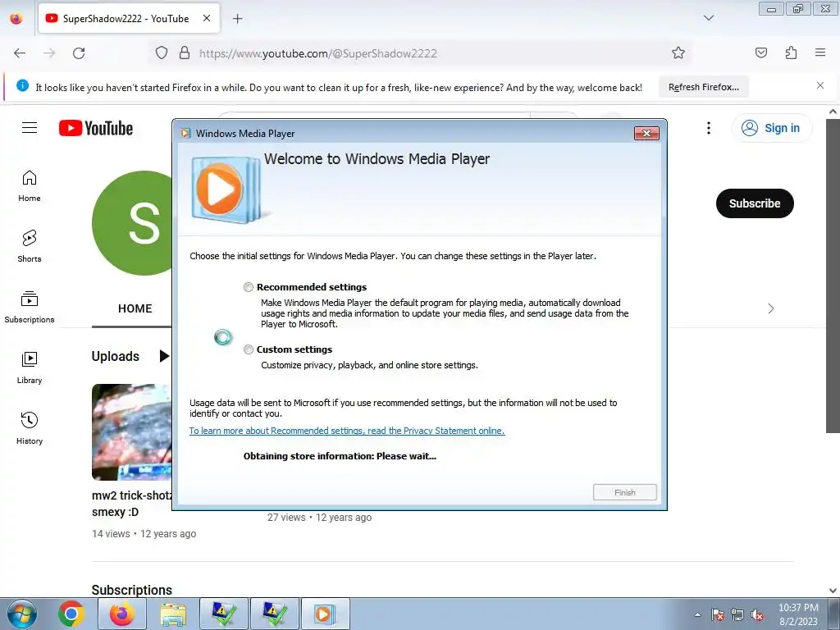This screenshot has width=840, height=630.
Task: Click the YouTube logo
Action: 96,128
